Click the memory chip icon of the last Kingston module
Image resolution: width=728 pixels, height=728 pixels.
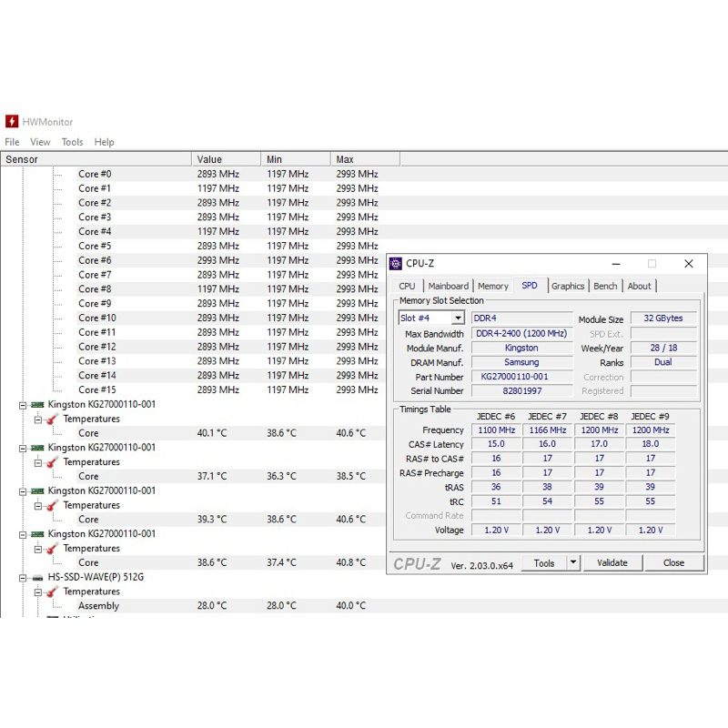click(37, 534)
